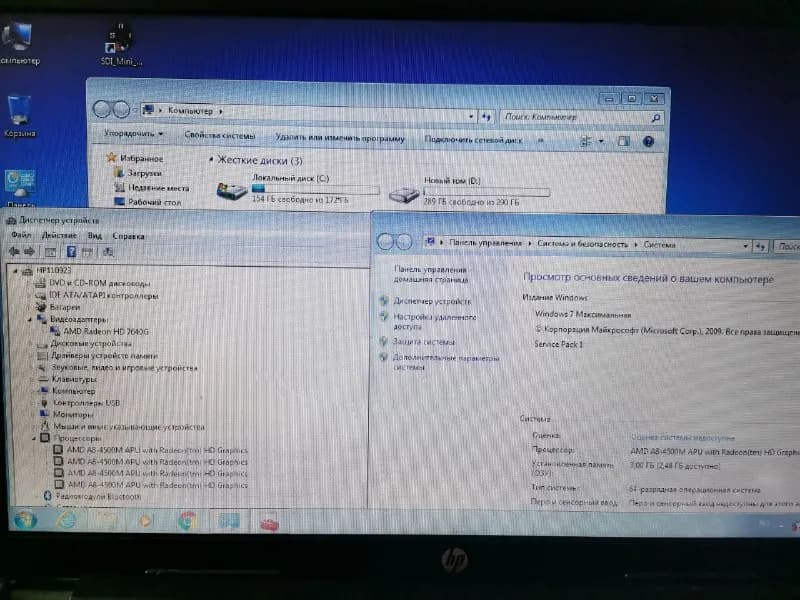This screenshot has width=800, height=600.
Task: Select Клавиатуры node in device tree
Action: pyautogui.click(x=74, y=379)
